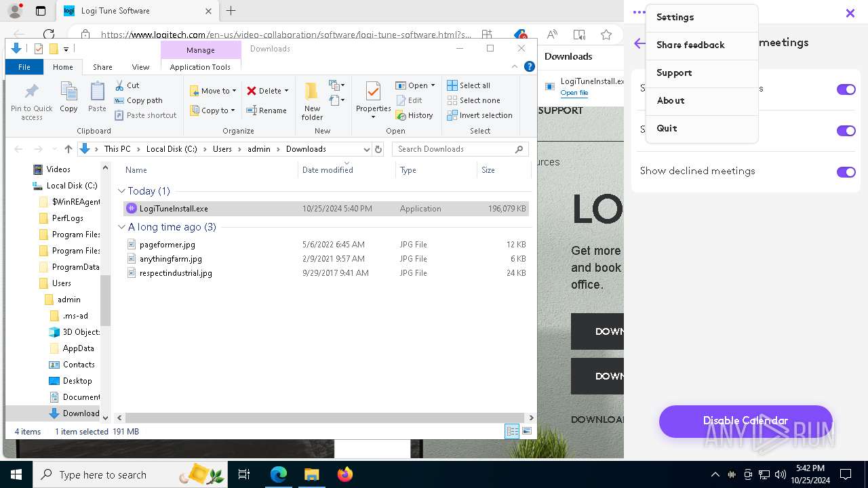
Task: Collapse the ribbon with chevron
Action: (x=515, y=66)
